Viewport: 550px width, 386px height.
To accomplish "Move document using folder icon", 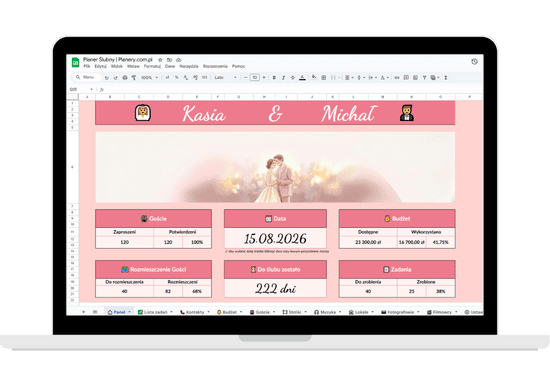I will tap(169, 60).
